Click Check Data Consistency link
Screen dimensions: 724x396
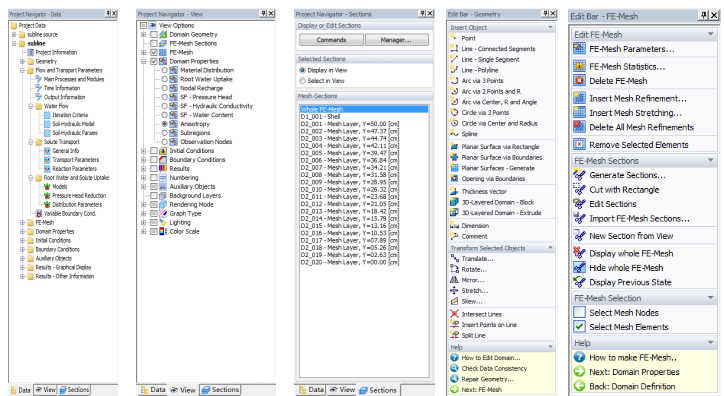coord(494,368)
